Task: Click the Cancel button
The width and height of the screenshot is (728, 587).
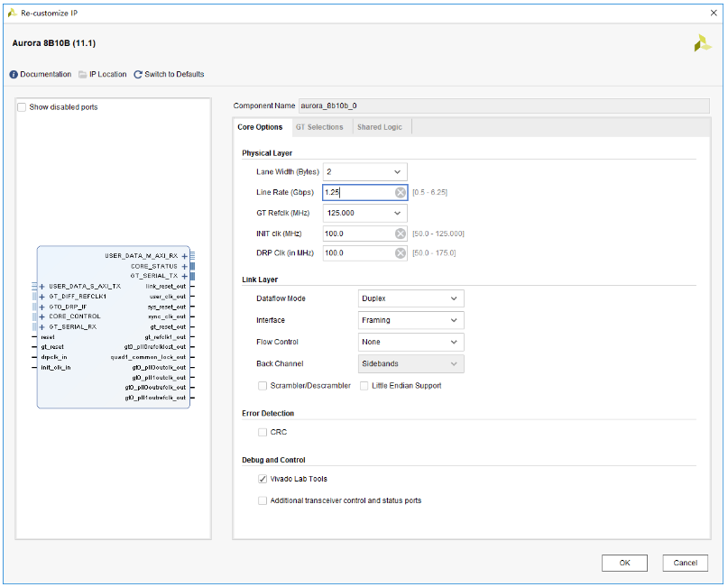Action: 685,563
